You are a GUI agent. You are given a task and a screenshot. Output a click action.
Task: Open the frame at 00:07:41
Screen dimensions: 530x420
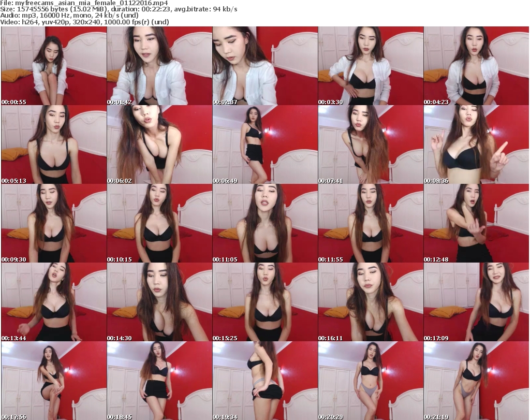coord(371,144)
